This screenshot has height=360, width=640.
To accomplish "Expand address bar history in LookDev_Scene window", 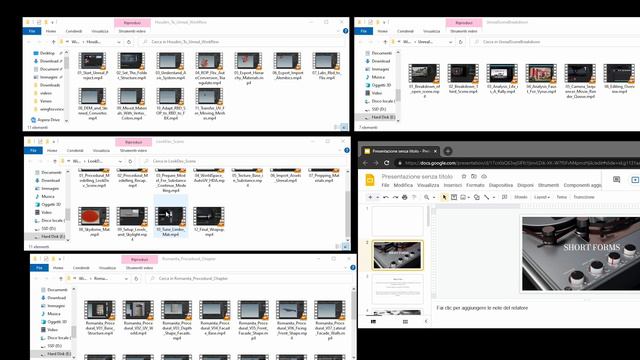I will point(120,161).
